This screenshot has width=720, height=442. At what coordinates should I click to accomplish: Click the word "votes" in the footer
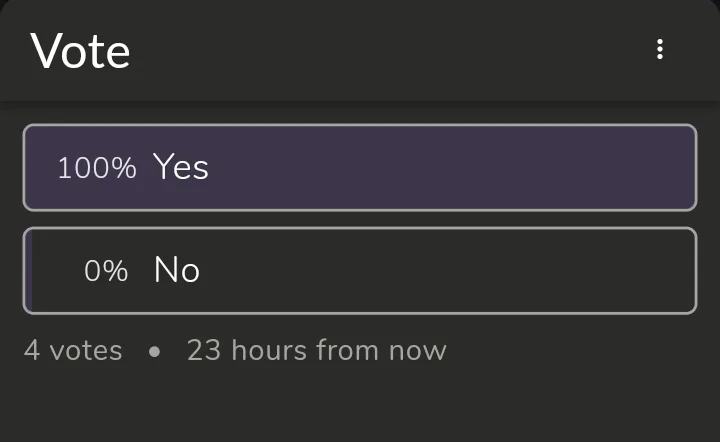point(86,351)
